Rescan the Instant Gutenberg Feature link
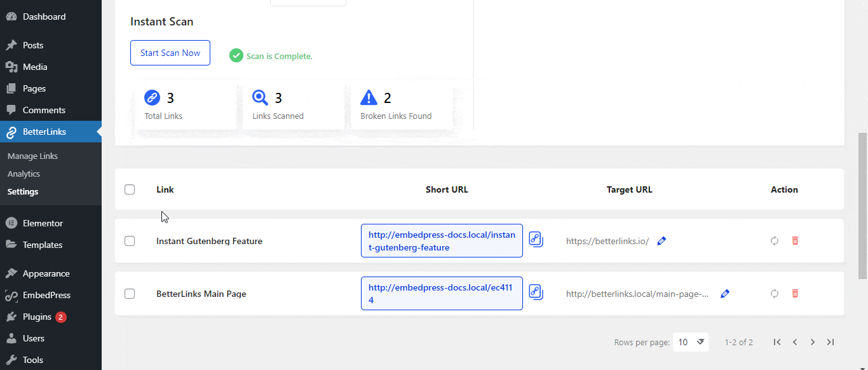Image resolution: width=868 pixels, height=370 pixels. coord(774,240)
